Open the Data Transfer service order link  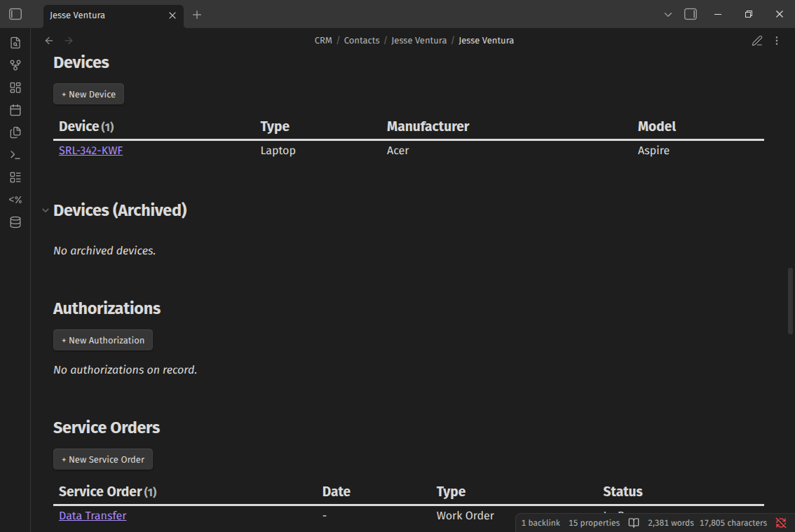93,516
